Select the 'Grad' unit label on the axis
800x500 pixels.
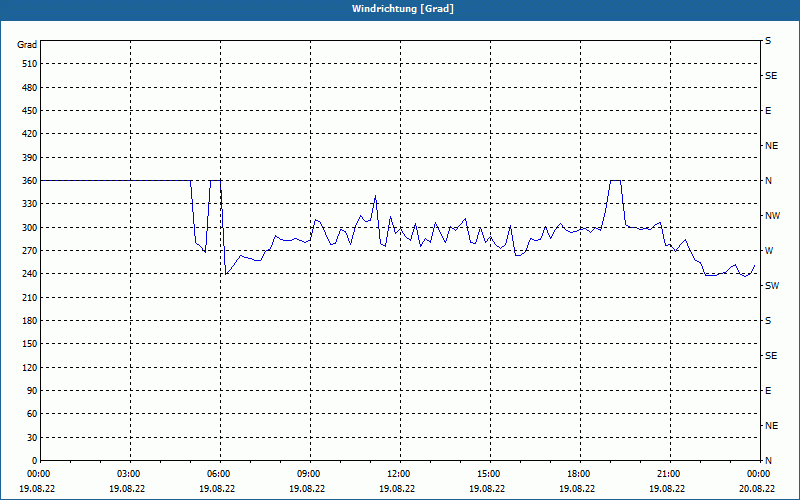pos(27,45)
